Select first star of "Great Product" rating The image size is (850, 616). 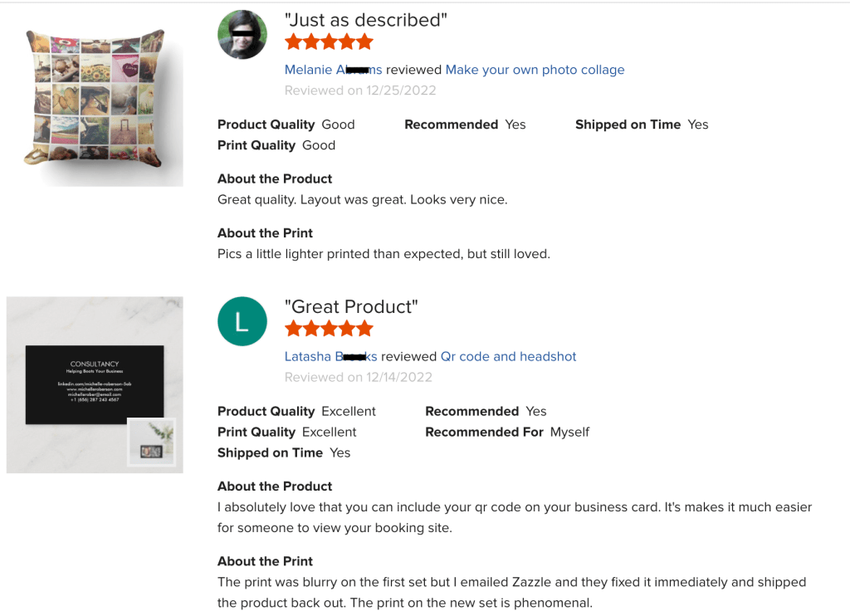tap(294, 329)
